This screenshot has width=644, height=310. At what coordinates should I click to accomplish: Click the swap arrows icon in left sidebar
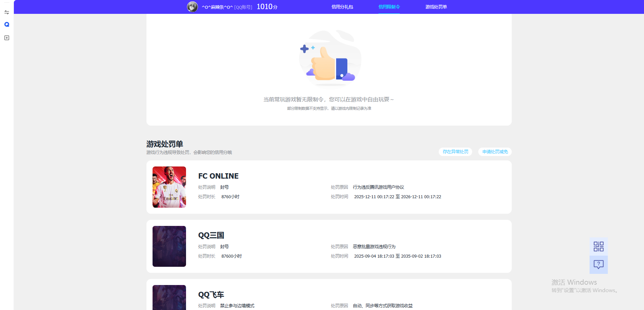6,12
